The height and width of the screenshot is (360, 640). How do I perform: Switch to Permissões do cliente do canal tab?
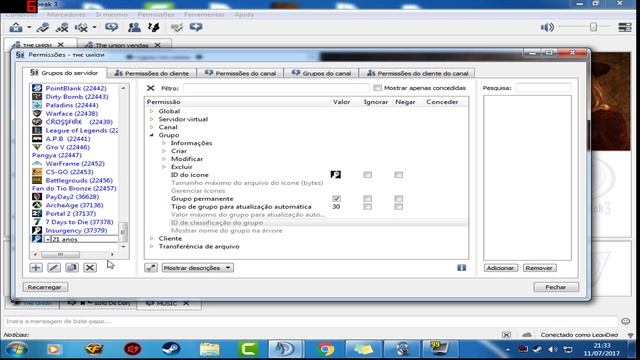coord(417,73)
